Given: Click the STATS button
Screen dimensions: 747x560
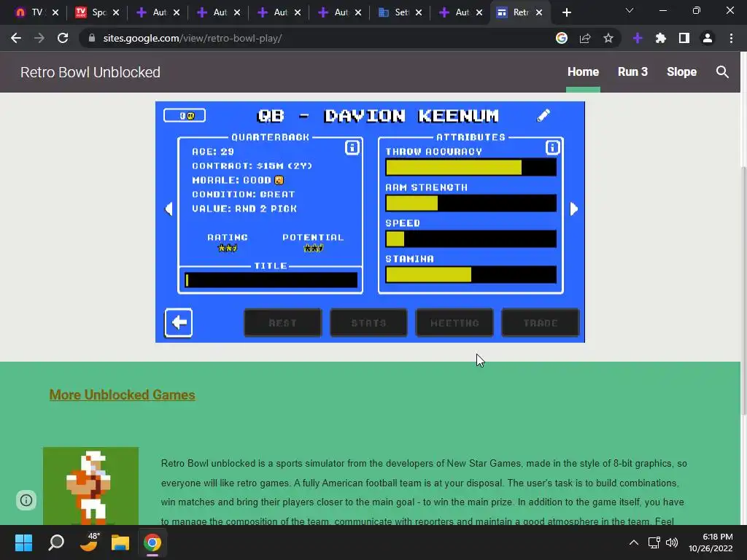Looking at the screenshot, I should tap(368, 323).
